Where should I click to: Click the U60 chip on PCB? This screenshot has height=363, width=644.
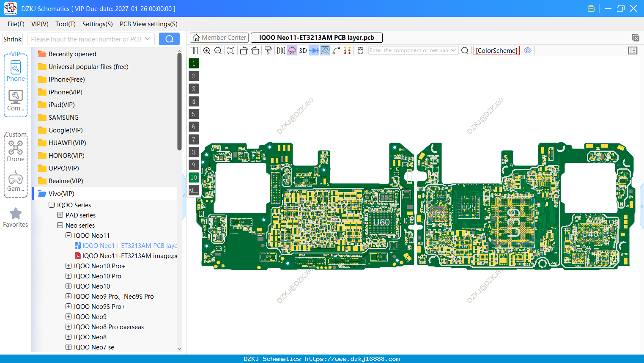(x=381, y=222)
